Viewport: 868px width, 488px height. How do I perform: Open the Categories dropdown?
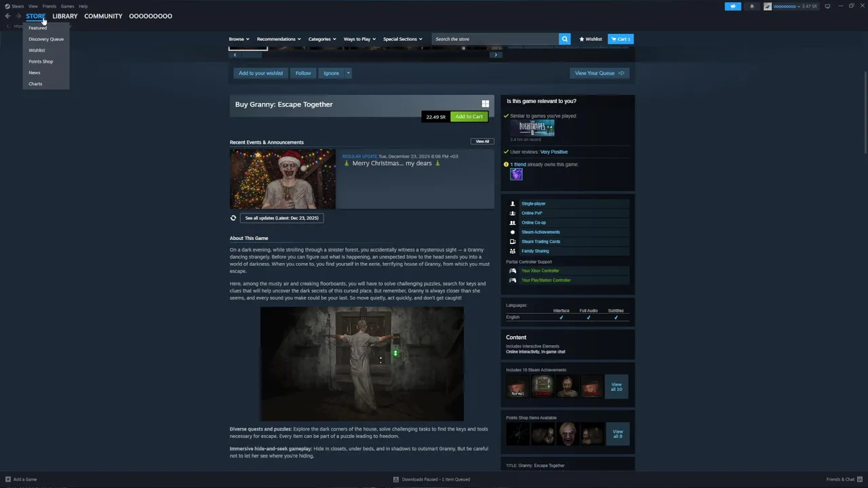click(x=322, y=39)
